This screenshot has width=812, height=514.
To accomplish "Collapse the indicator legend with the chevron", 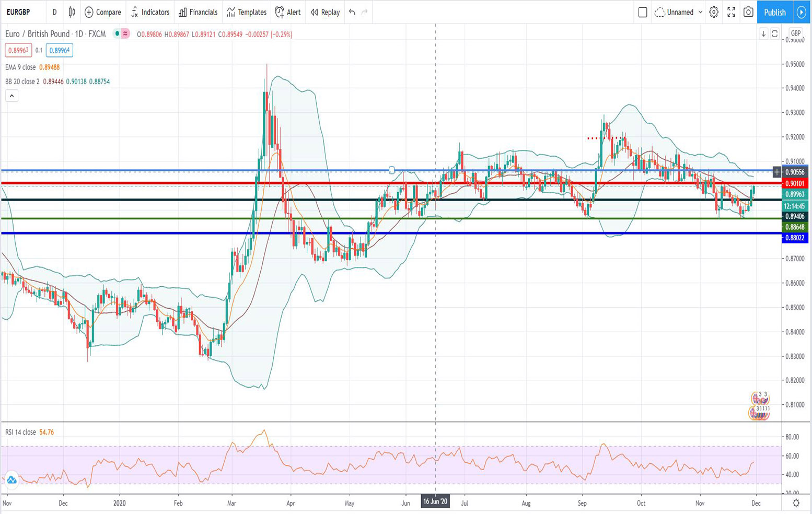I will click(11, 96).
